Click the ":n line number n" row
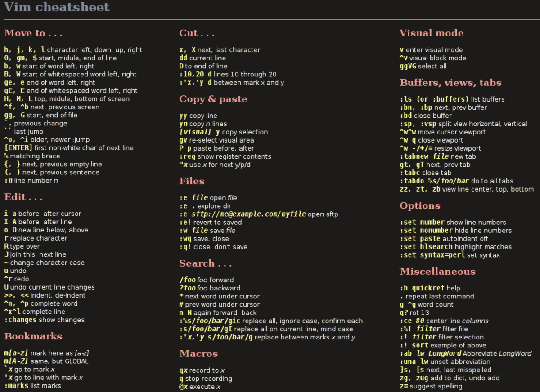The height and width of the screenshot is (392, 540). (x=31, y=181)
